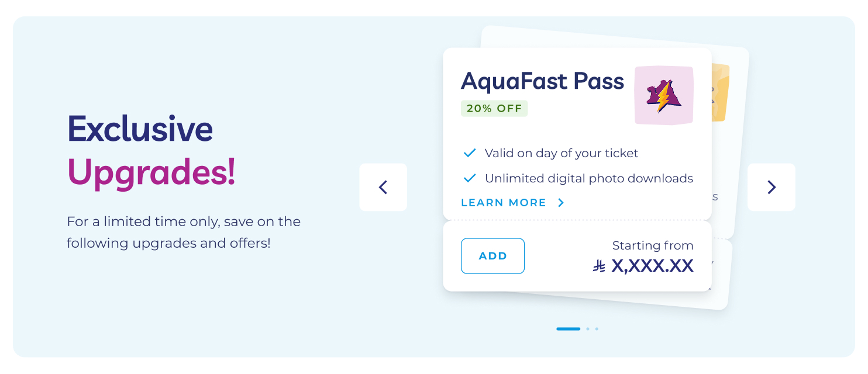The width and height of the screenshot is (868, 374).
Task: Click the Valid on day of your ticket text
Action: (x=562, y=153)
